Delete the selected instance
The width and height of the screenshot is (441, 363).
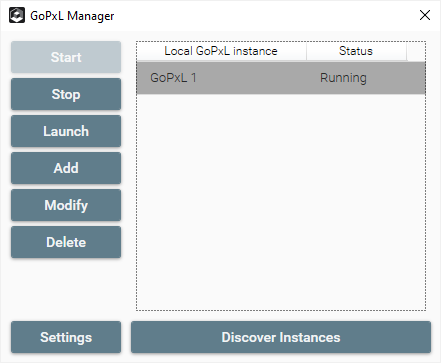pyautogui.click(x=66, y=242)
